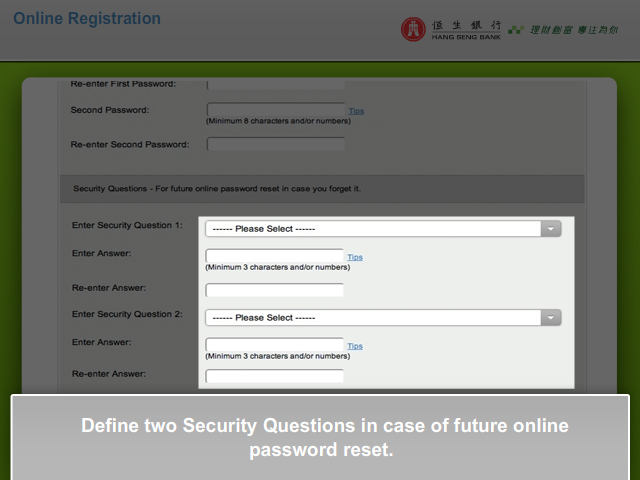The width and height of the screenshot is (640, 480).
Task: Focus Re-enter Answer field under Security Question 2
Action: 274,376
